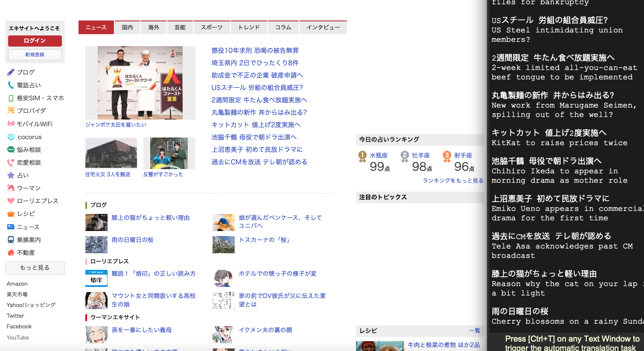Click the レシピ pot icon
Image resolution: width=644 pixels, height=351 pixels.
(x=11, y=214)
